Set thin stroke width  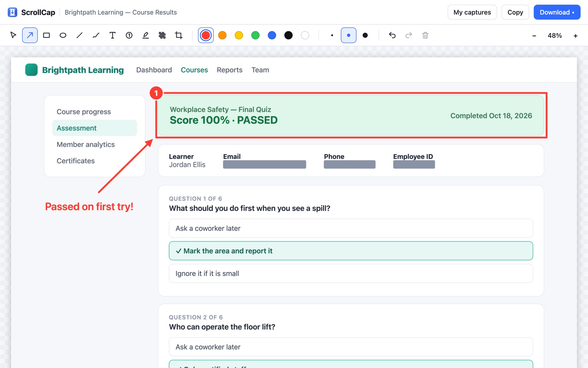click(332, 35)
